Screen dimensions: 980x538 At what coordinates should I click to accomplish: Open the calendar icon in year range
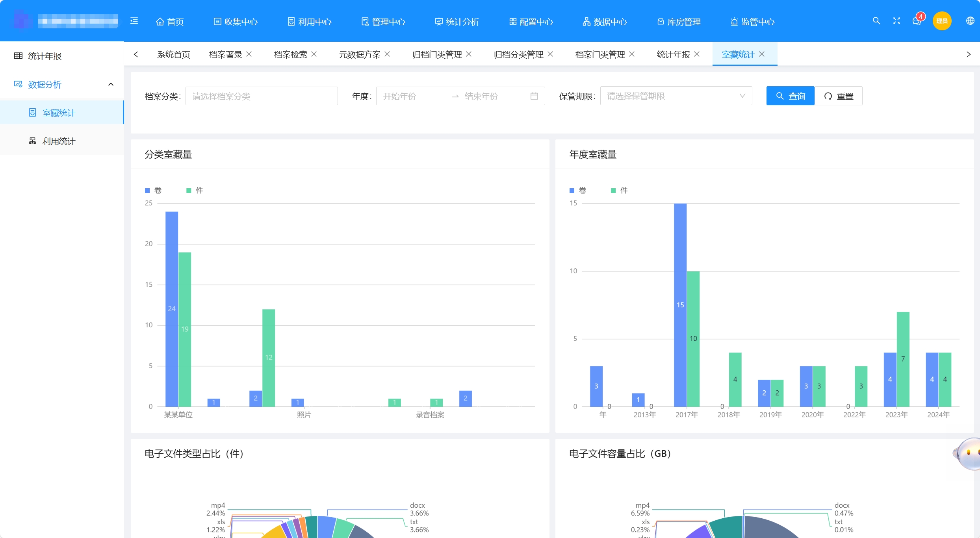(x=534, y=96)
